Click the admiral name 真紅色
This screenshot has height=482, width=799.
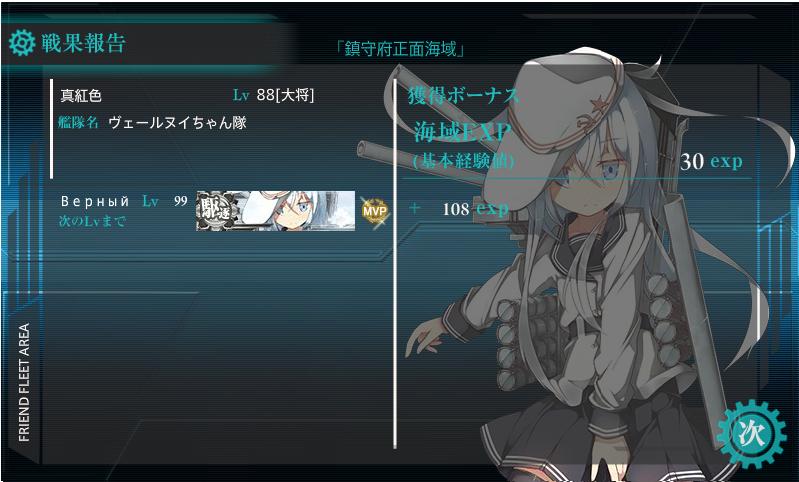click(x=81, y=96)
